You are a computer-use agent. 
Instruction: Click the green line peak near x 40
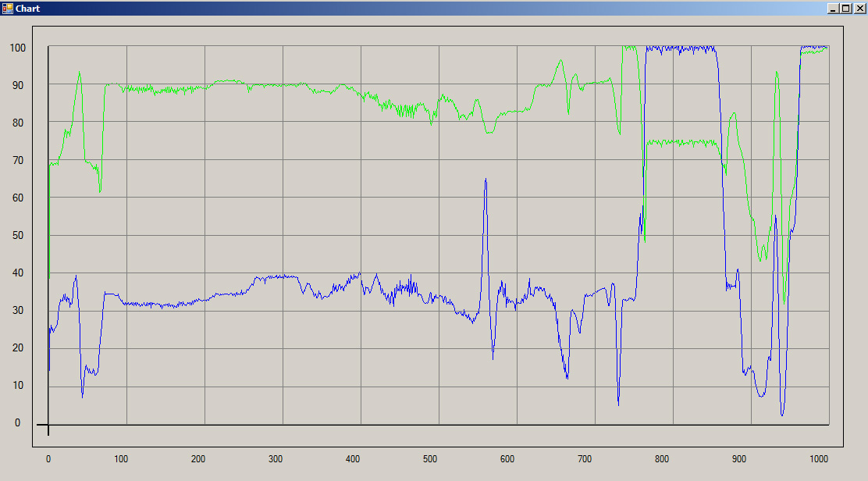79,73
